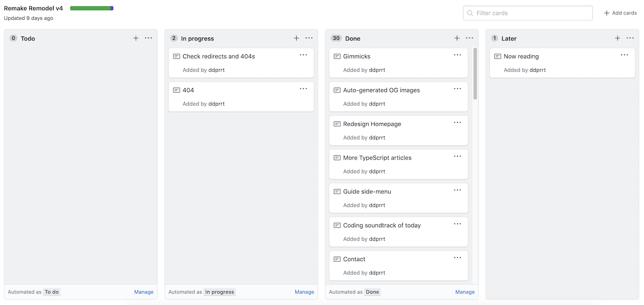
Task: Add a new card to Done column
Action: [457, 38]
